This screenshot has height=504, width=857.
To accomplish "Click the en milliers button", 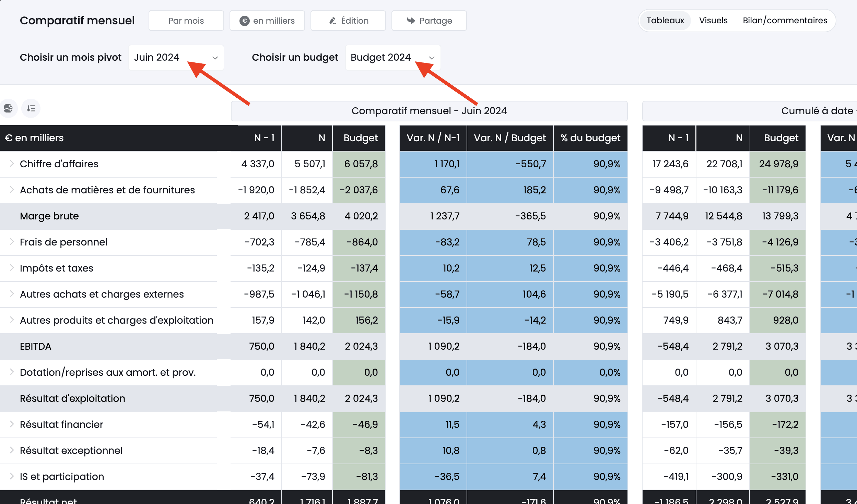I will click(x=267, y=21).
